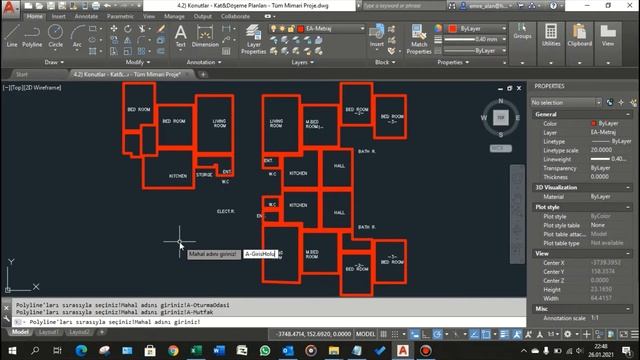Expand the Annotation panel
The height and width of the screenshot is (360, 640).
click(204, 62)
